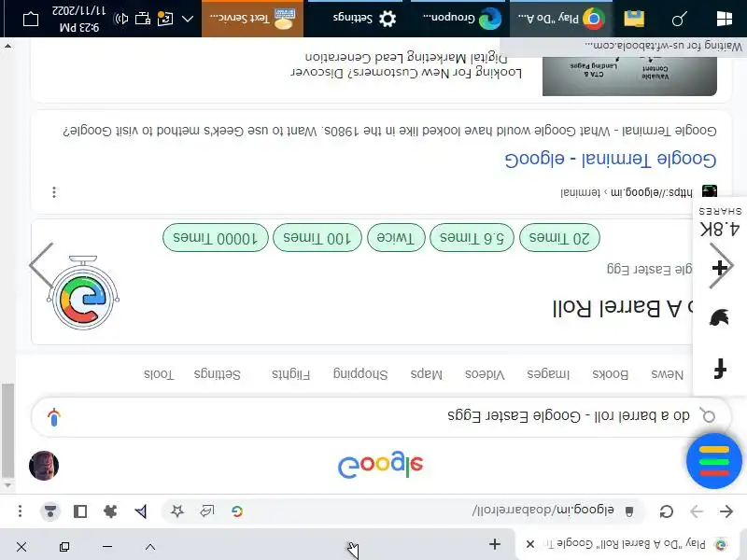
Task: Click the paper-plane extension icon
Action: pyautogui.click(x=141, y=511)
